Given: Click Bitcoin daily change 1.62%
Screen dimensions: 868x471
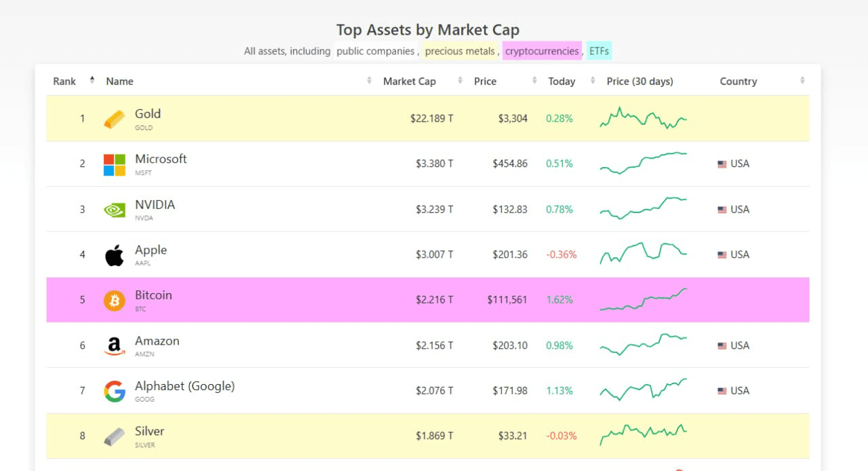Looking at the screenshot, I should (559, 300).
